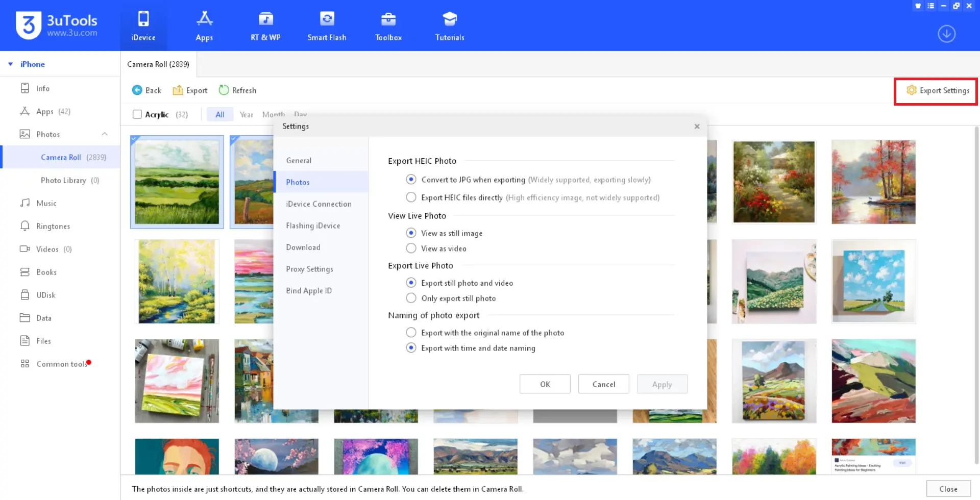Open iDevice Connection settings

(x=321, y=204)
